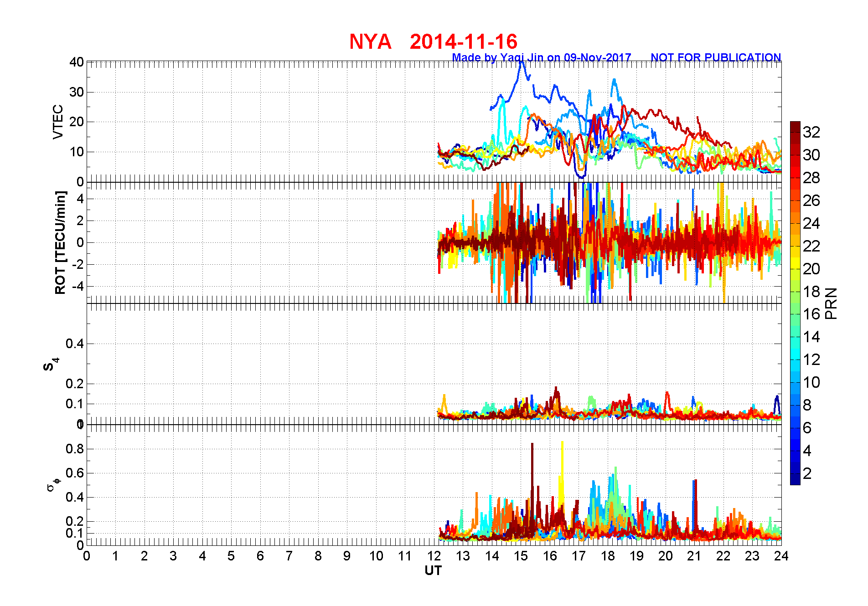868x606 pixels.
Task: Pick the dark red top of the PRN colorbar
Action: tap(795, 127)
